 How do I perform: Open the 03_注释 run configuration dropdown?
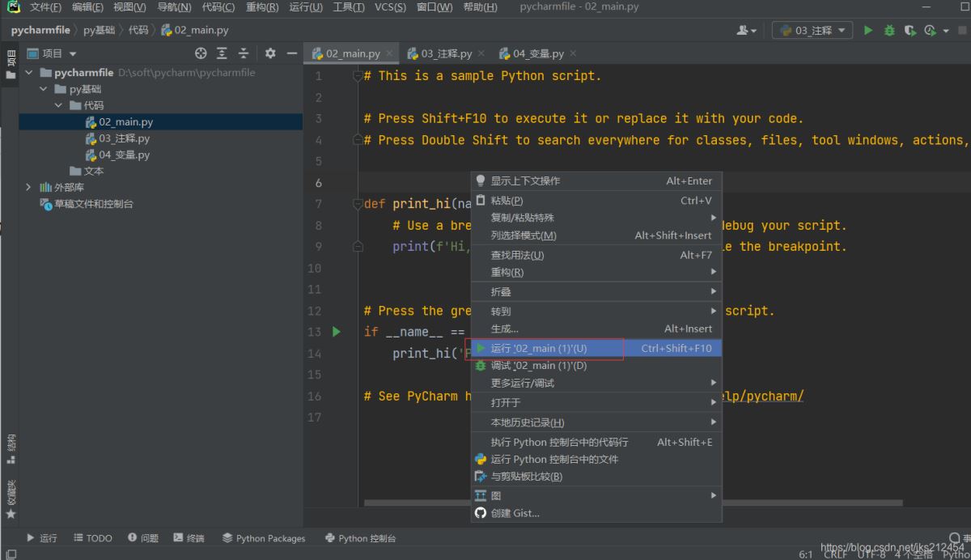click(812, 30)
